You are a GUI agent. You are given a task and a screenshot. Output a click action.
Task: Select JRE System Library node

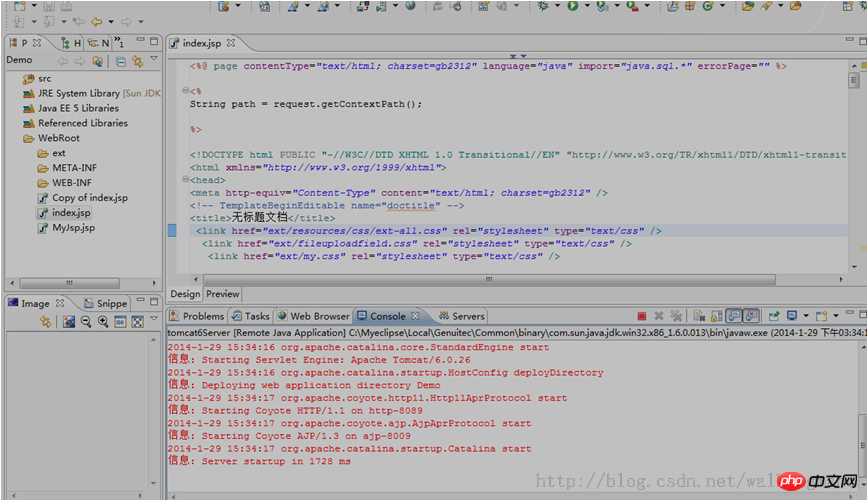tap(92, 93)
